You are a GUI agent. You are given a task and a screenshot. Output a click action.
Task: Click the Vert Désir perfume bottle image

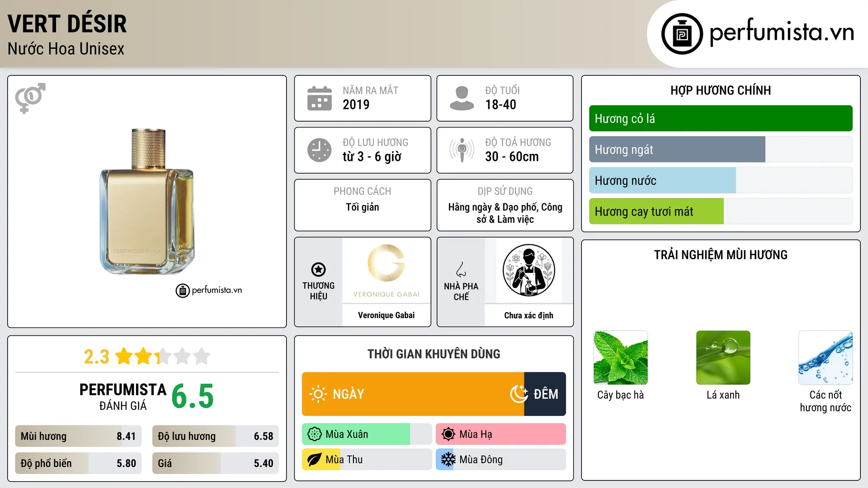[x=147, y=202]
